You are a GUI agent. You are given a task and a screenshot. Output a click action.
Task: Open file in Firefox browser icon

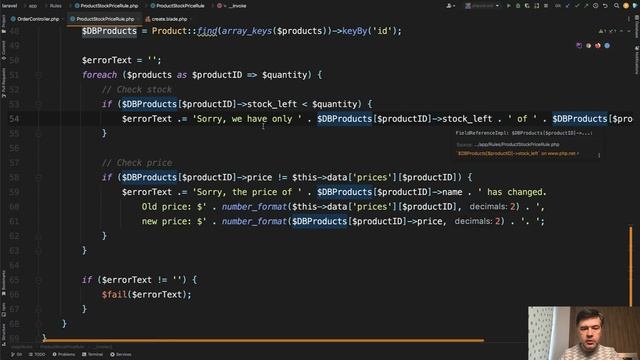598,45
